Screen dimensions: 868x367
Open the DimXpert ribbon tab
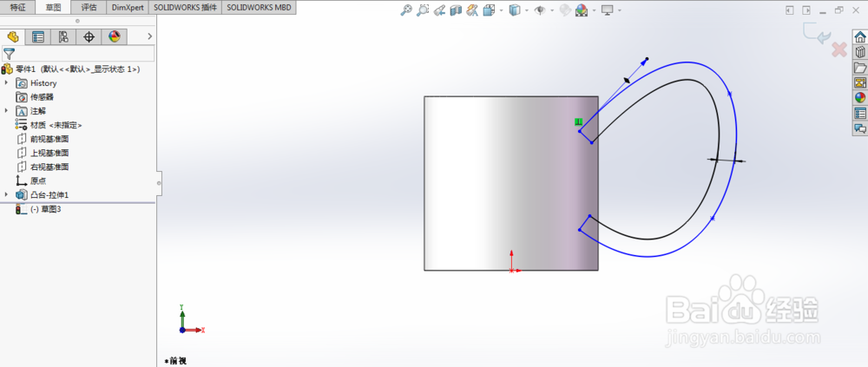point(128,8)
